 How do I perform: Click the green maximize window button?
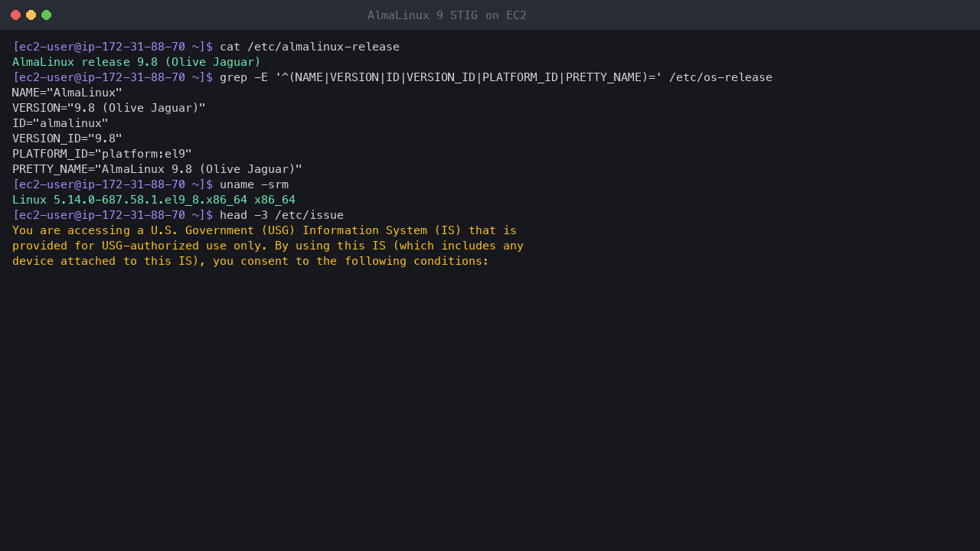[46, 15]
